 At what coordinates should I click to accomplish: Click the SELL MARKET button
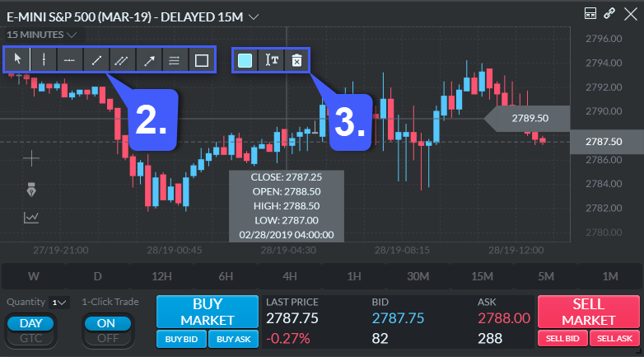click(x=589, y=312)
